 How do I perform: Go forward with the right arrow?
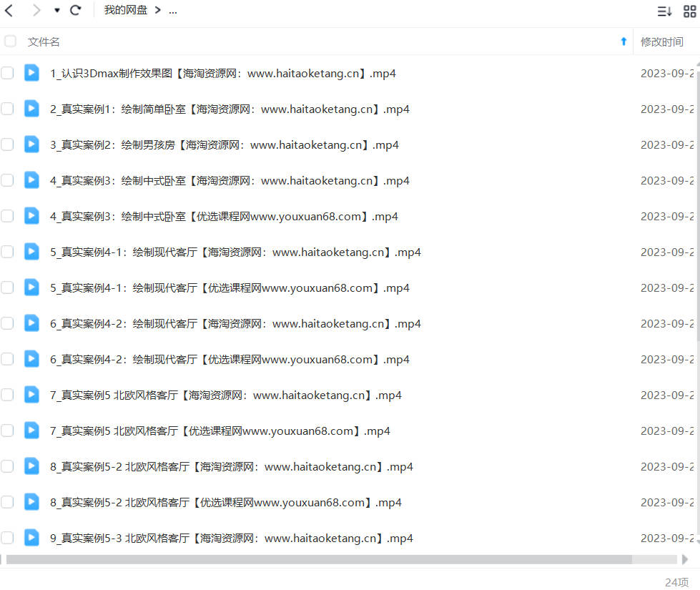pos(36,10)
